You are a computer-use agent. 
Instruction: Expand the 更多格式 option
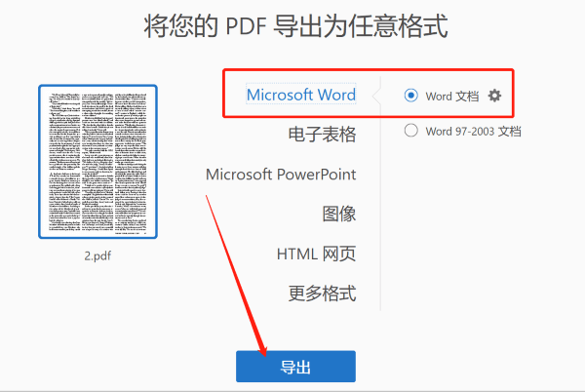[x=322, y=294]
